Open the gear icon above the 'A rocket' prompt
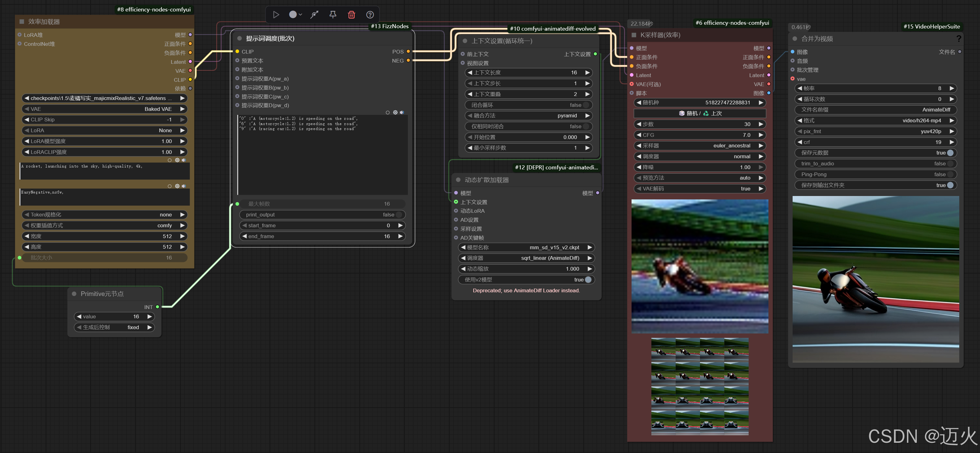 point(177,160)
